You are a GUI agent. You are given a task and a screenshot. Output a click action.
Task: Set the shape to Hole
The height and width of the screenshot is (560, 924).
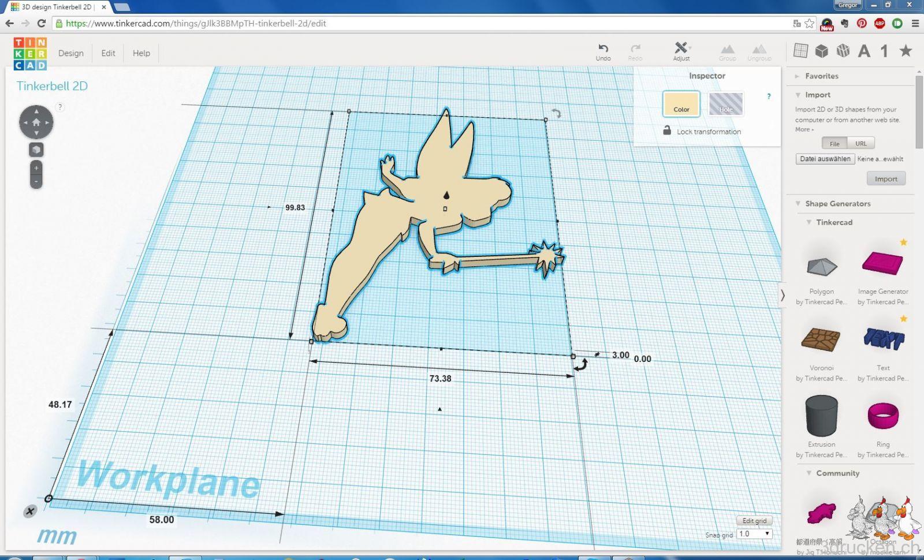coord(726,104)
